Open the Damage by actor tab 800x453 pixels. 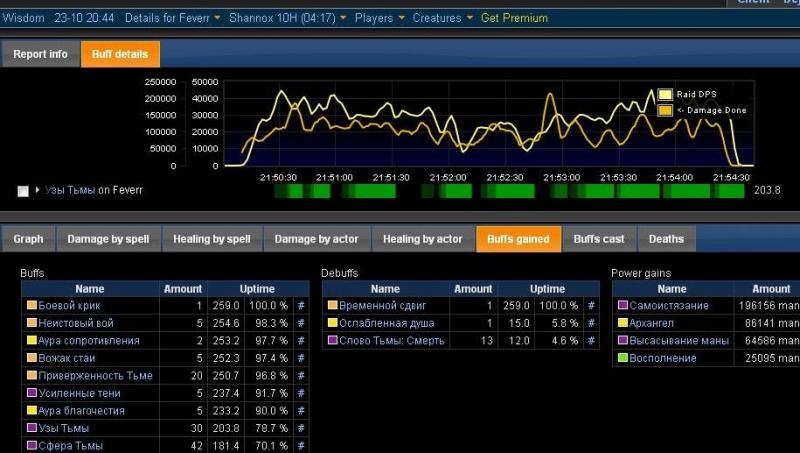tap(316, 239)
